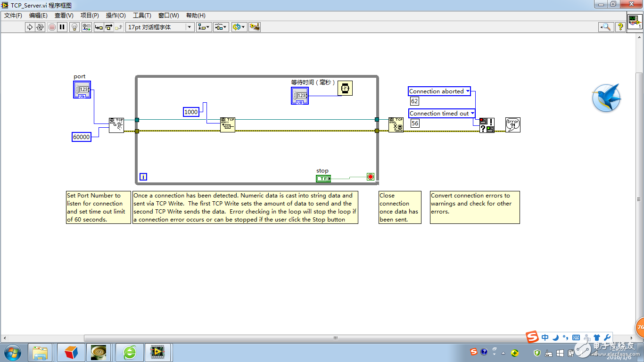Screen dimensions: 644x362
Task: Open the Sogou skin shirt icon
Action: pyautogui.click(x=597, y=337)
